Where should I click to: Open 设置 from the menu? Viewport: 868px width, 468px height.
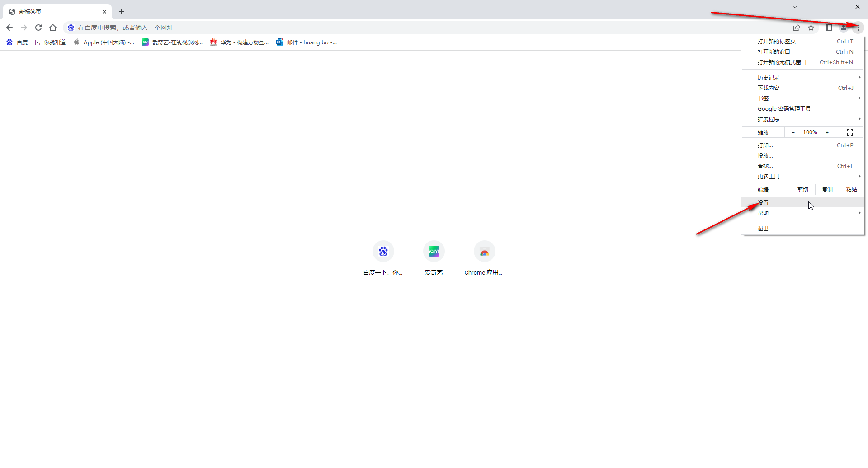click(x=803, y=202)
